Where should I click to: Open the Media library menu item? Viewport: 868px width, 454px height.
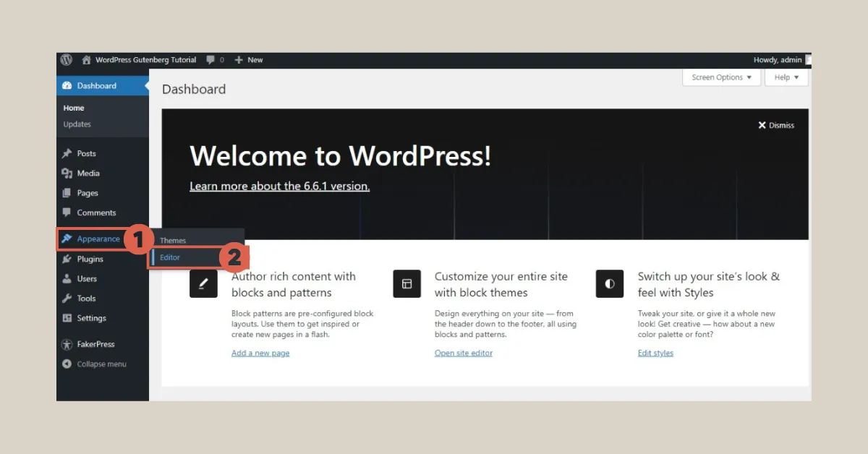click(88, 174)
